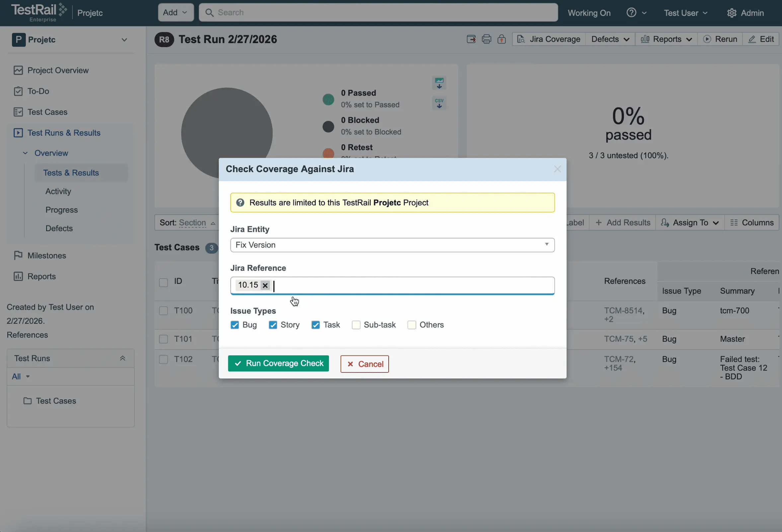Screen dimensions: 782x532
Task: Click the To-Do checklist icon
Action: [x=18, y=91]
